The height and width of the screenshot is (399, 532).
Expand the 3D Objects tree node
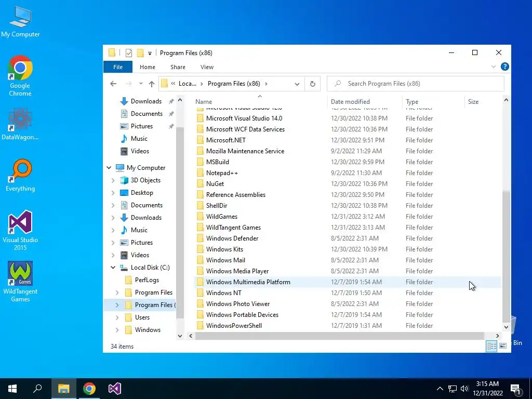coord(113,180)
